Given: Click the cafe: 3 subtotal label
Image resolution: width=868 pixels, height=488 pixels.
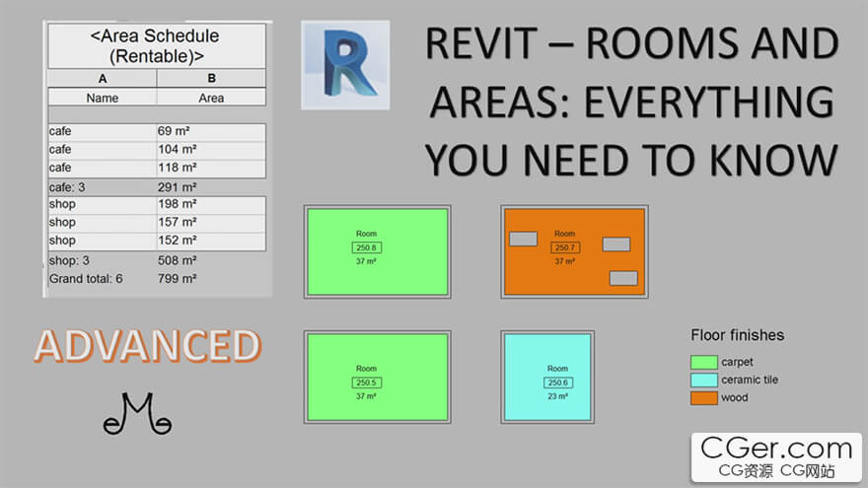Looking at the screenshot, I should (x=67, y=187).
